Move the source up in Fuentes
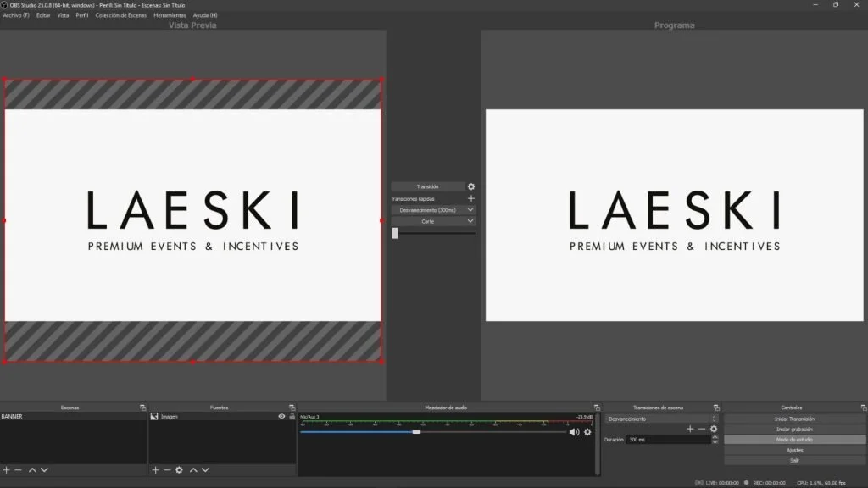 [x=193, y=469]
